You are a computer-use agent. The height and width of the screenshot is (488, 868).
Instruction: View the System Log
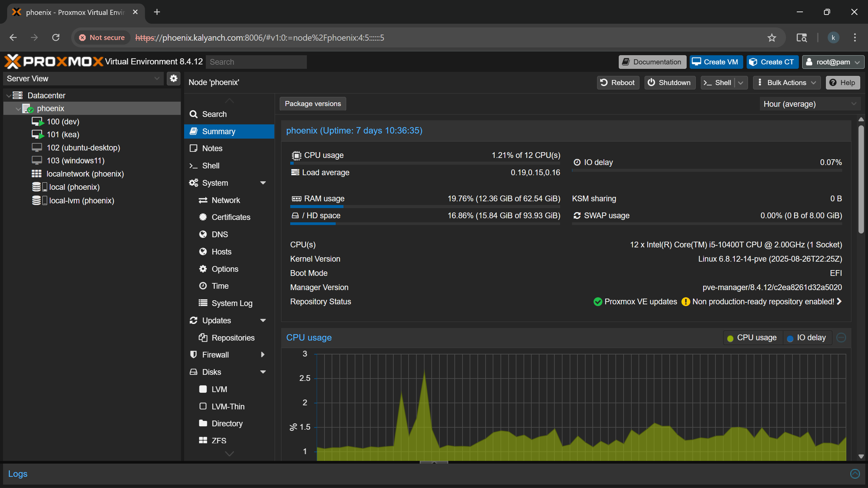point(232,303)
